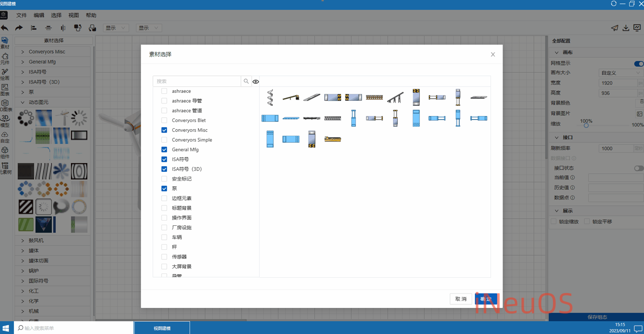Open the 3D 模型 sidebar panel
The width and height of the screenshot is (644, 334).
5,121
